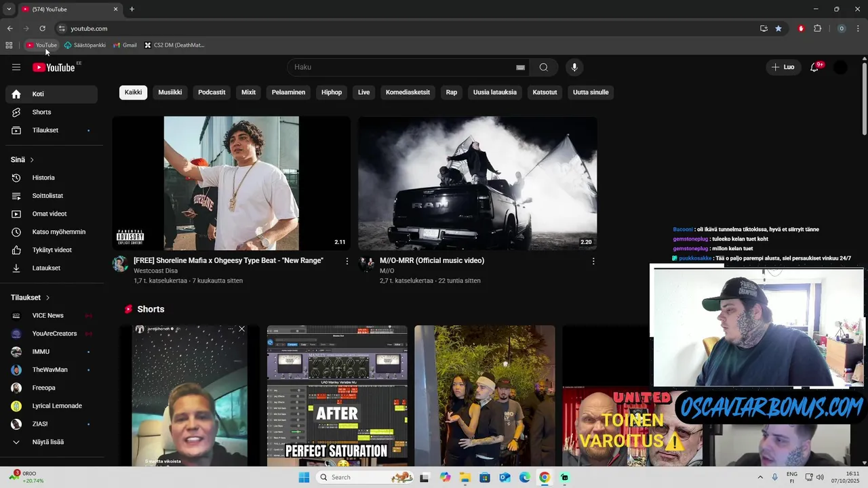Open options for M//O-MRR video
Image resolution: width=868 pixels, height=488 pixels.
(593, 261)
